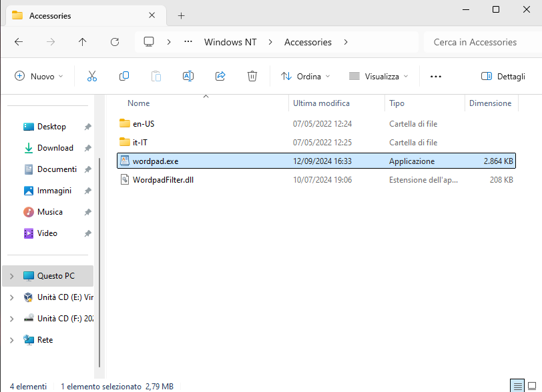Click the wordpad.exe file icon
Image resolution: width=542 pixels, height=392 pixels.
click(124, 161)
